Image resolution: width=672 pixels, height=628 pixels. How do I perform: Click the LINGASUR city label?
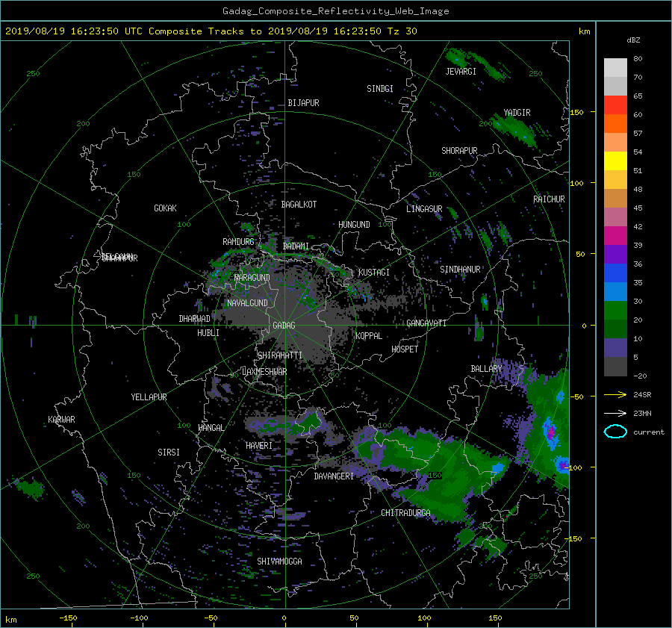(x=424, y=209)
